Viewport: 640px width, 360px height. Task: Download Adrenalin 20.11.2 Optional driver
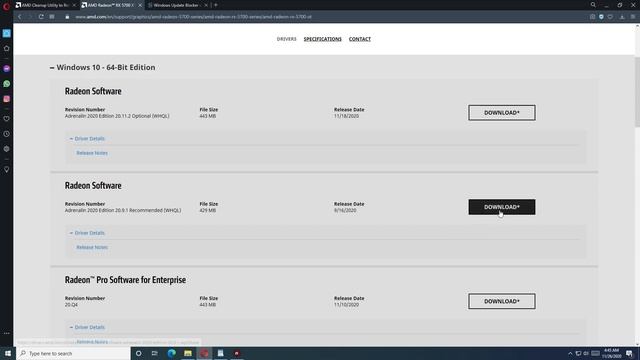502,113
